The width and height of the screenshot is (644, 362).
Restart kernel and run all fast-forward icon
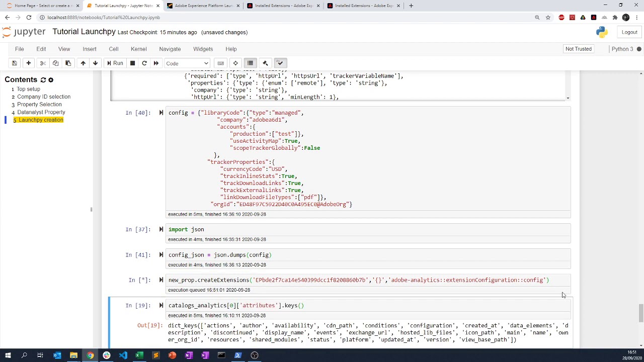pyautogui.click(x=156, y=63)
